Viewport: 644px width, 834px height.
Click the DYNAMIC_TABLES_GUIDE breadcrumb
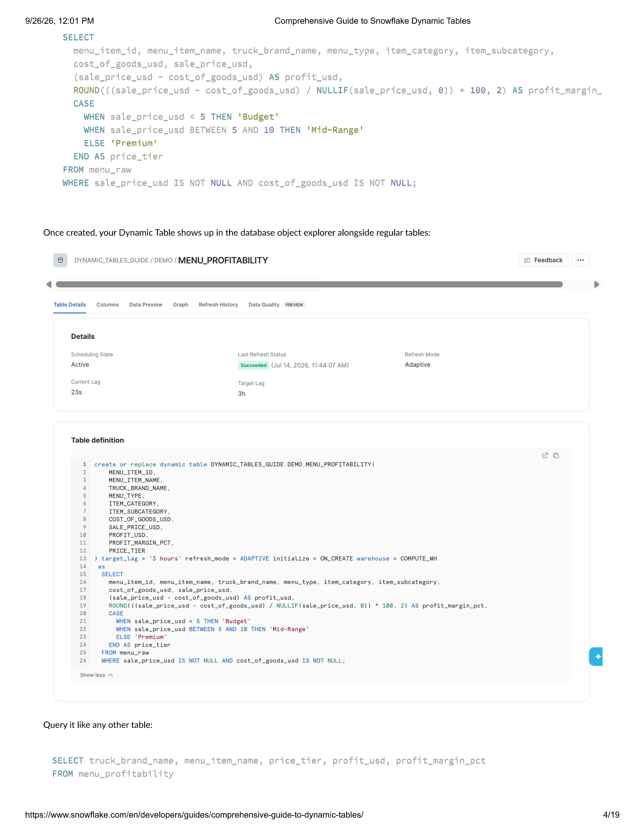coord(111,260)
